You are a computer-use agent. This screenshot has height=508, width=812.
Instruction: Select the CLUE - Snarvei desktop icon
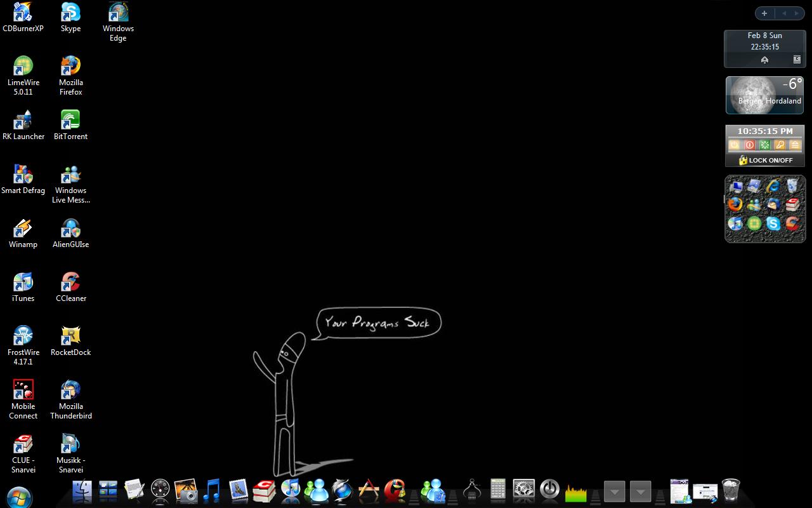(23, 453)
